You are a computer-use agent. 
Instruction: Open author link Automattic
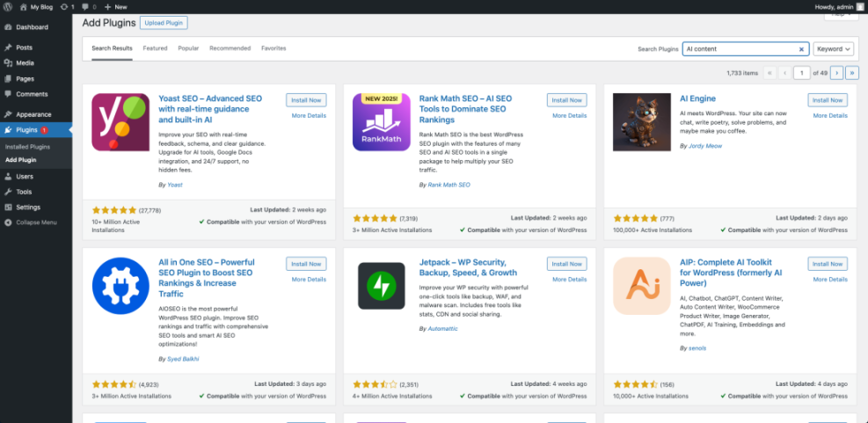pyautogui.click(x=443, y=329)
